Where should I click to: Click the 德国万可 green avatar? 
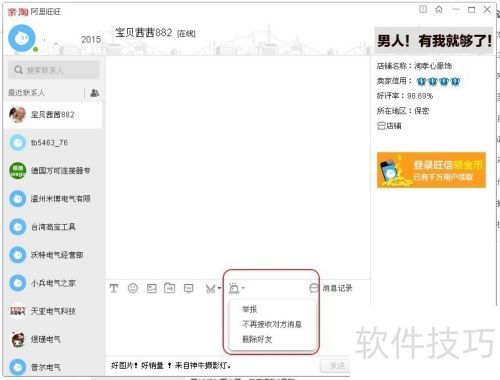[17, 171]
